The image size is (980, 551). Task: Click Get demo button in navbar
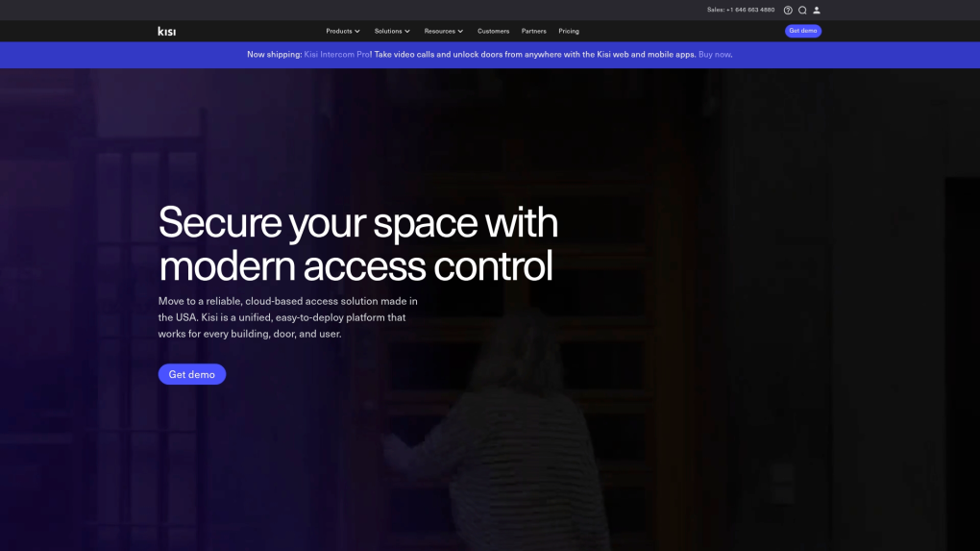click(802, 31)
